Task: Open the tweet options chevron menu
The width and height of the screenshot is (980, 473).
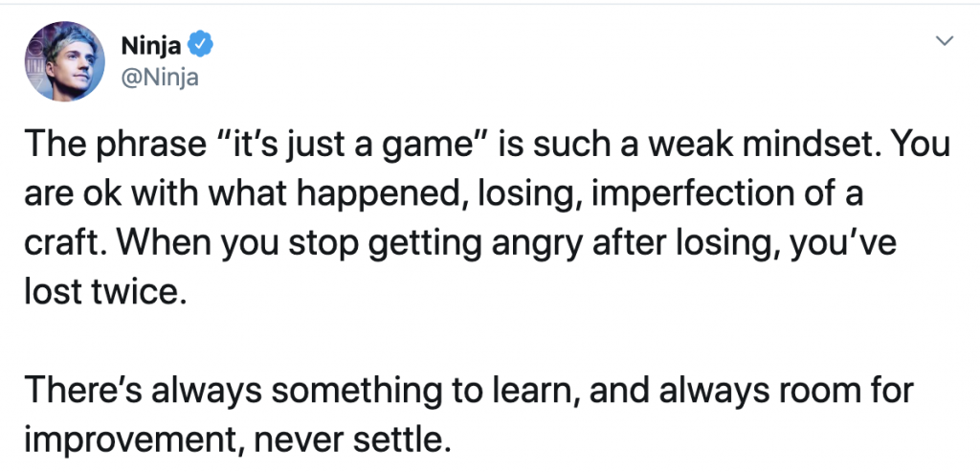Action: click(944, 42)
